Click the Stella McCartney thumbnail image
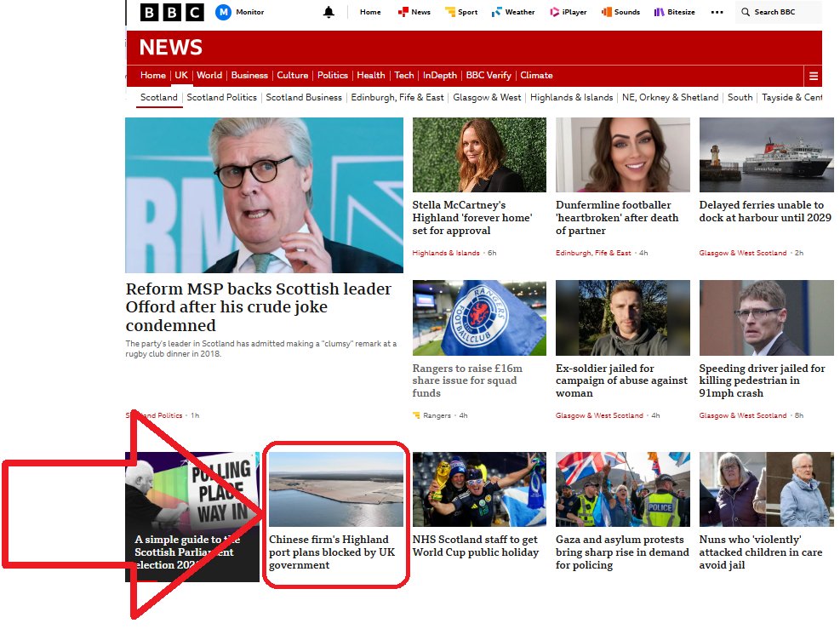 [x=479, y=155]
